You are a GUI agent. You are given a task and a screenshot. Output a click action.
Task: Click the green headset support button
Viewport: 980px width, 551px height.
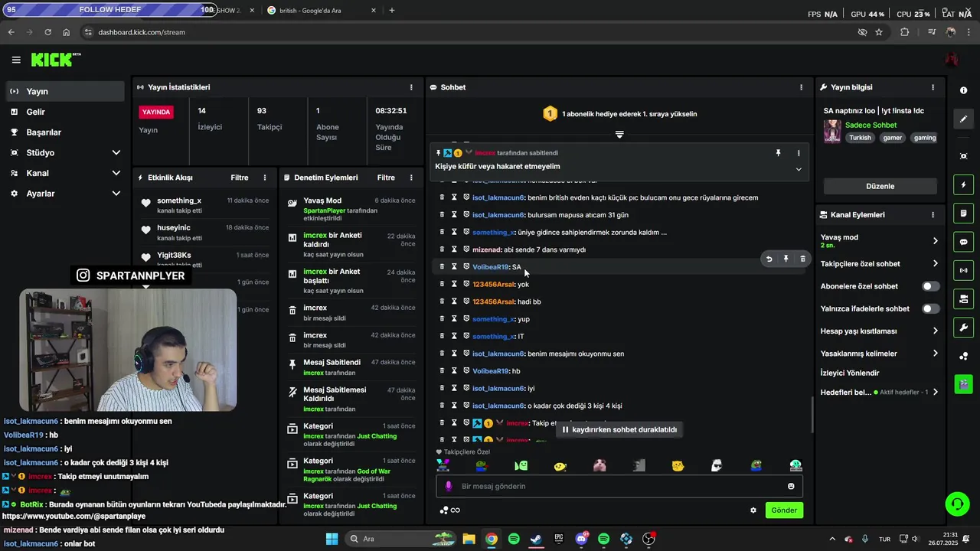(x=957, y=504)
